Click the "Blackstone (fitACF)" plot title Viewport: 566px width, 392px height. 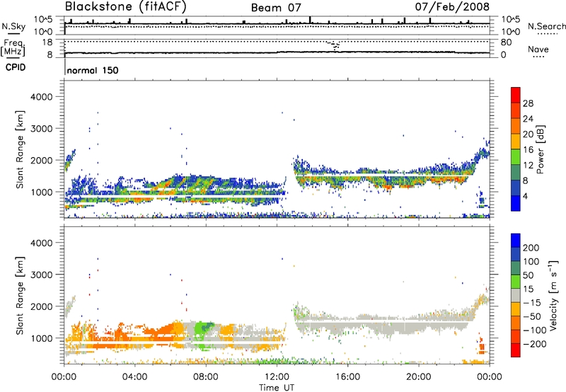tap(126, 6)
